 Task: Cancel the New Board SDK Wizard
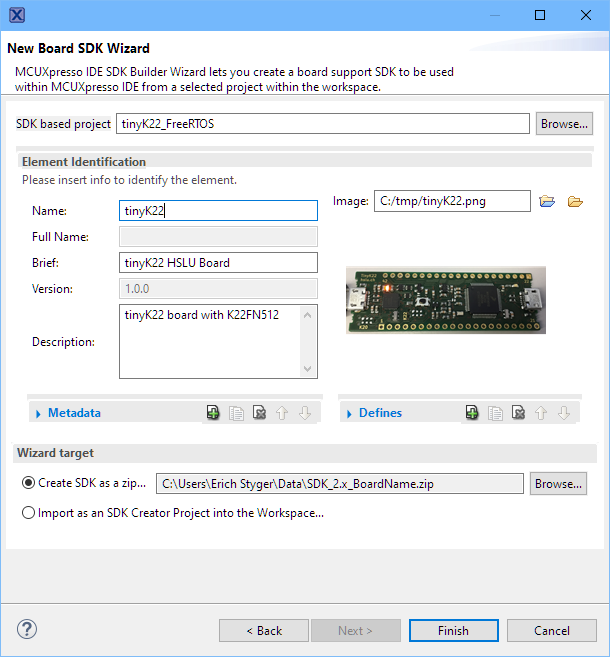(x=551, y=630)
